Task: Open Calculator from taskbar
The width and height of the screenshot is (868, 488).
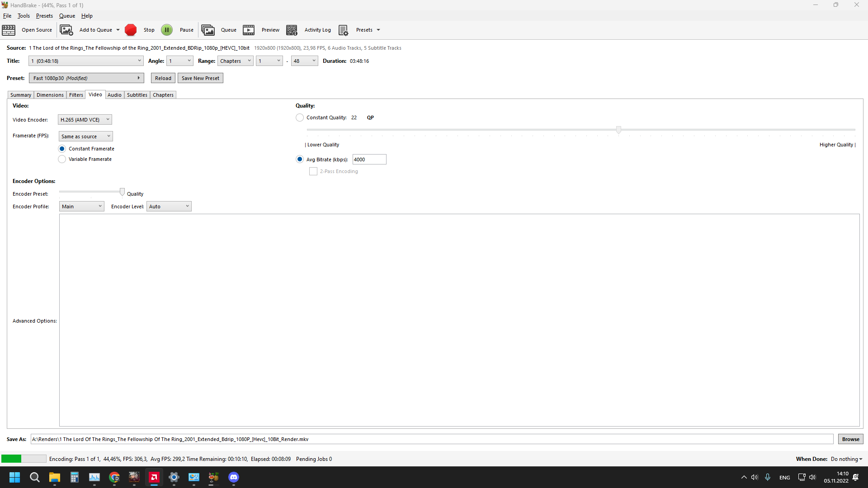Action: [x=75, y=477]
